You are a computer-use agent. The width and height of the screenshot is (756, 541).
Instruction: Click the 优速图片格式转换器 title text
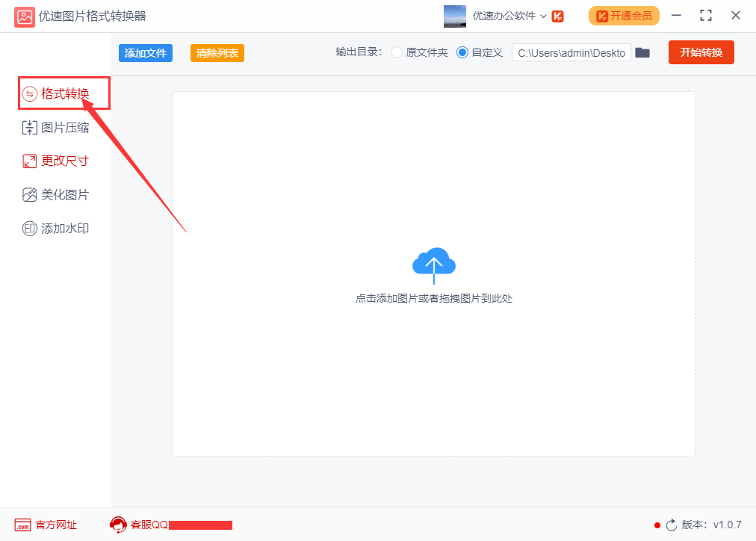coord(92,16)
